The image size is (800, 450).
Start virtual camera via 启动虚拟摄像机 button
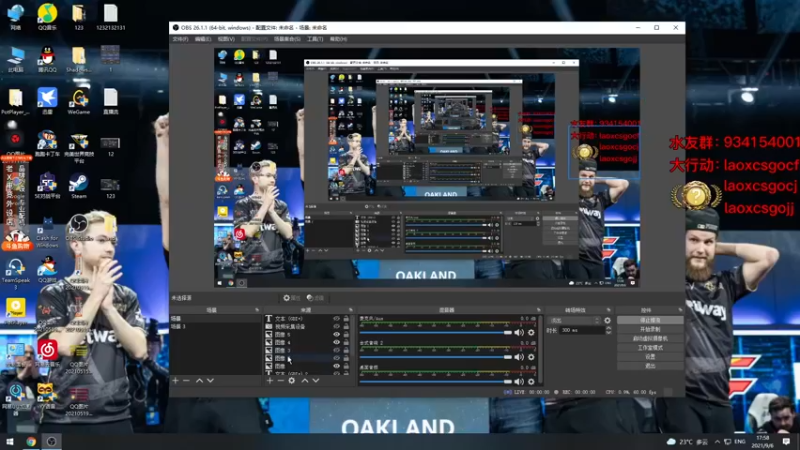(x=650, y=339)
